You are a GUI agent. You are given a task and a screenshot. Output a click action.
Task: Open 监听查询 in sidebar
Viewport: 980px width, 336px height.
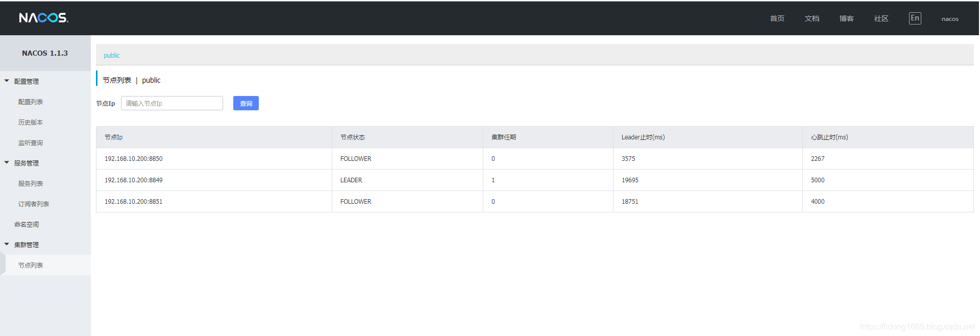pyautogui.click(x=31, y=142)
